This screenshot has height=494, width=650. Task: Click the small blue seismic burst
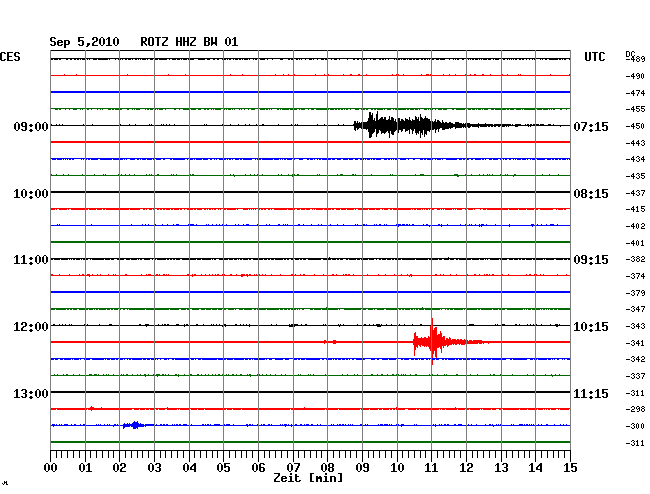point(135,425)
